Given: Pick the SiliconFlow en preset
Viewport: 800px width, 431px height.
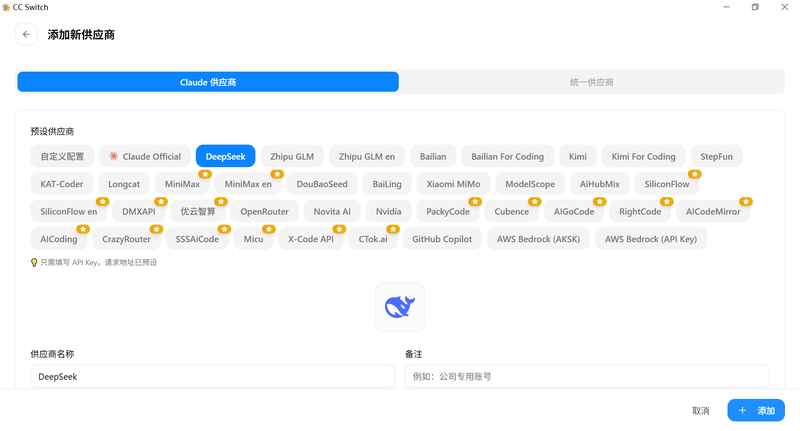Looking at the screenshot, I should pyautogui.click(x=68, y=212).
